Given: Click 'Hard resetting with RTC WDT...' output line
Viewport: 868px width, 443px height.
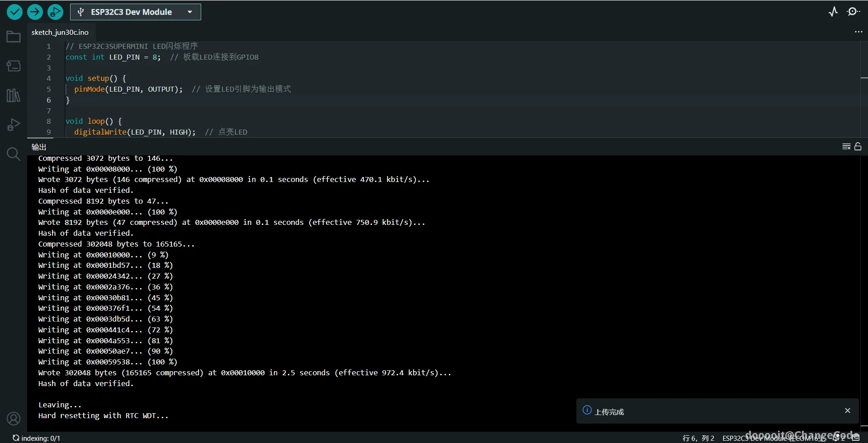Looking at the screenshot, I should coord(103,416).
